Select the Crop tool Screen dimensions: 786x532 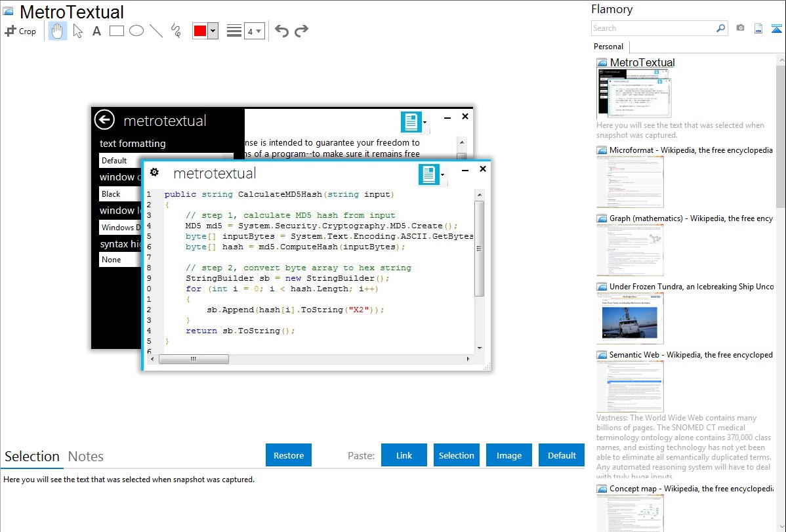tap(20, 31)
